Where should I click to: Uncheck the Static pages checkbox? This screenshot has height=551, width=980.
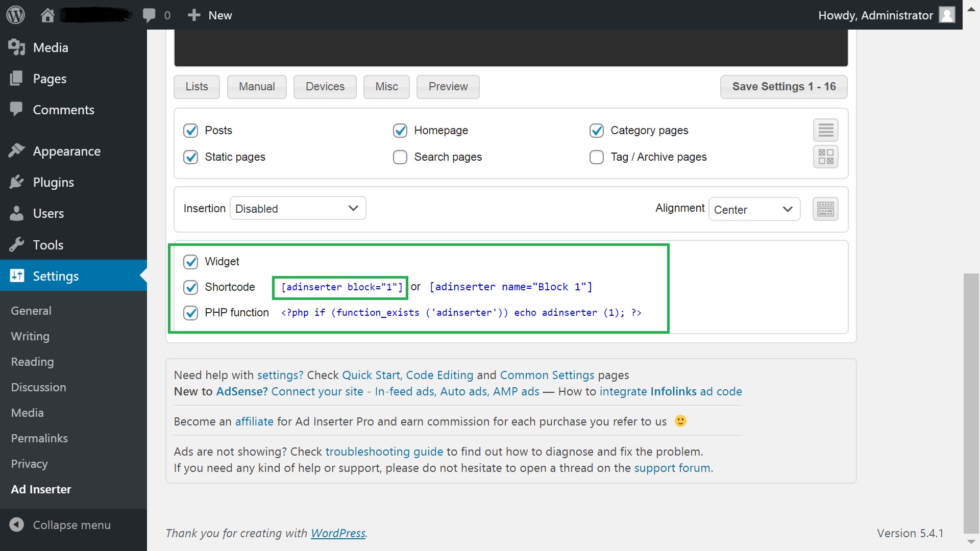191,157
